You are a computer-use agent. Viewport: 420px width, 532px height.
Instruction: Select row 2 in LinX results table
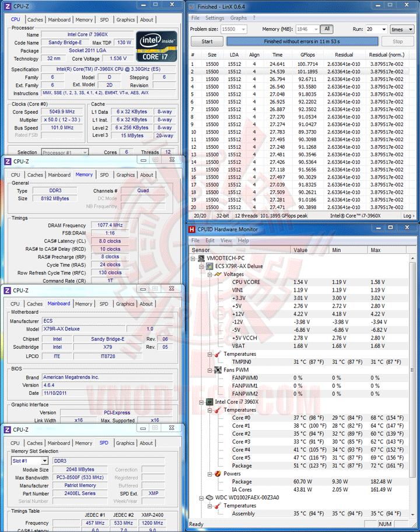pyautogui.click(x=299, y=72)
